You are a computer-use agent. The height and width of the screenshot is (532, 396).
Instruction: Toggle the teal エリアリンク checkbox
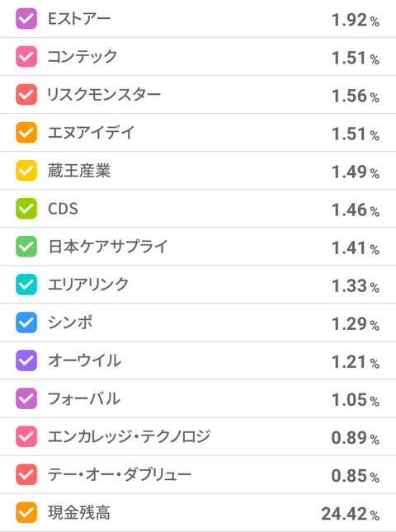pyautogui.click(x=26, y=285)
